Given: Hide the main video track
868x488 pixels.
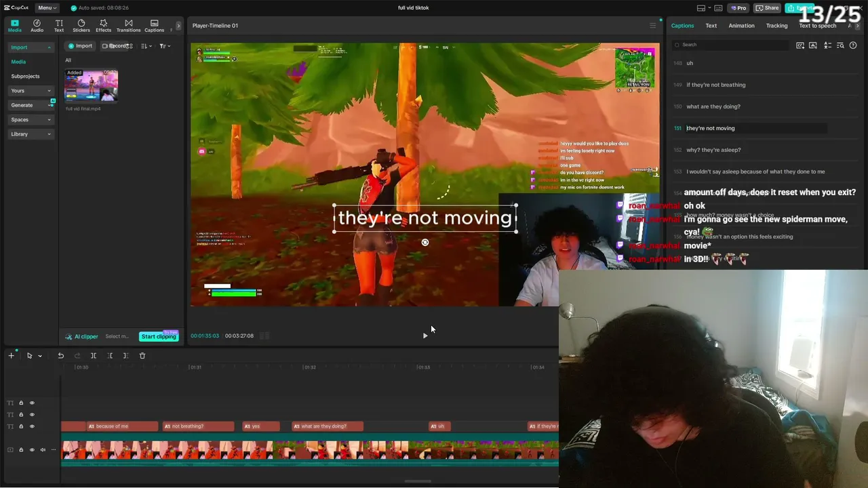Looking at the screenshot, I should (32, 450).
